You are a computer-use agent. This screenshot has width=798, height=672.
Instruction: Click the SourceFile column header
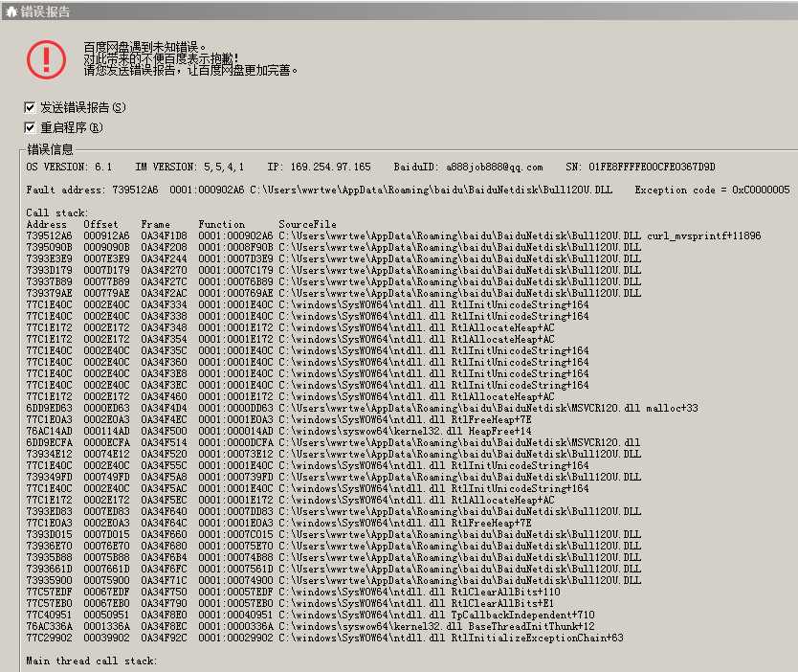click(x=307, y=225)
